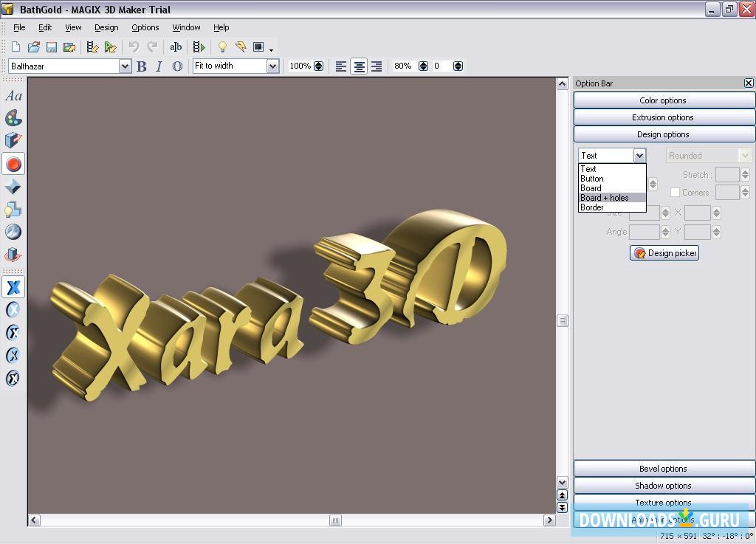Open the extrusion cube tool
Viewport: 756px width, 544px height.
point(13,140)
